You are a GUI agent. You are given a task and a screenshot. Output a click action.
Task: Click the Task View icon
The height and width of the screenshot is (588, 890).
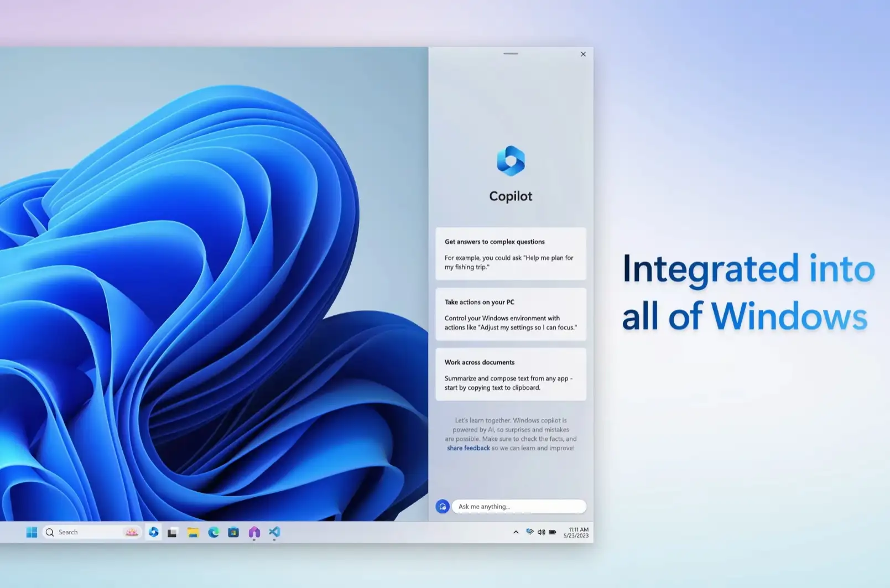pyautogui.click(x=173, y=532)
